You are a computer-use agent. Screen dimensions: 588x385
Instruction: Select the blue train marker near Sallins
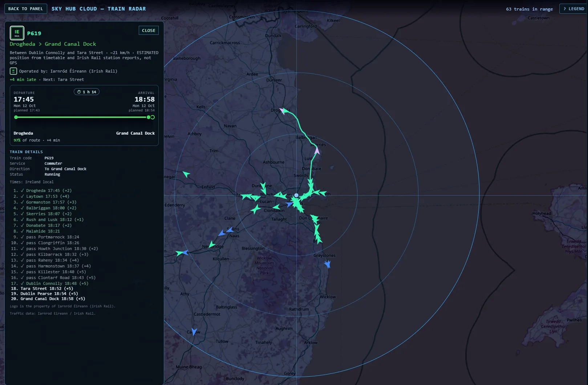click(x=230, y=230)
